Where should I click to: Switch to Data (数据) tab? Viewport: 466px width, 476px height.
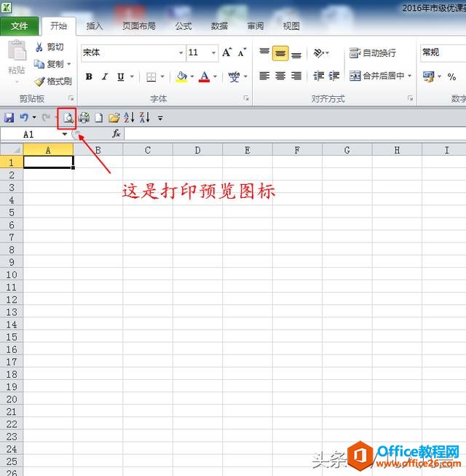[219, 26]
